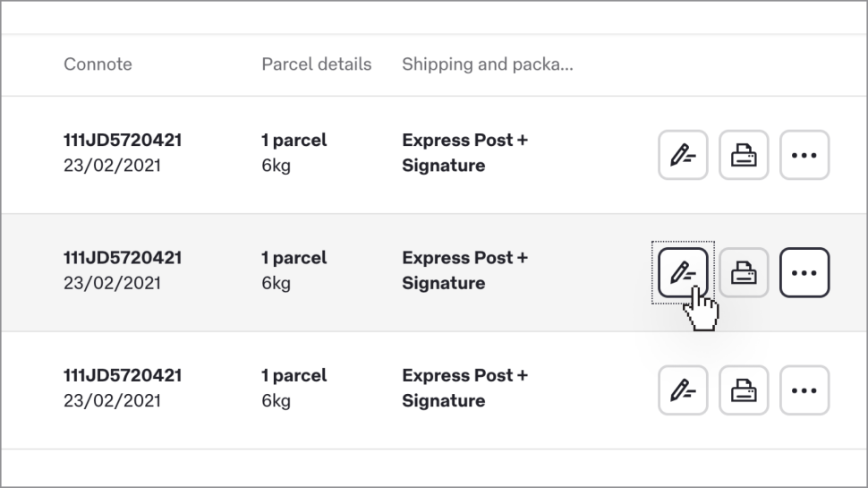The image size is (868, 488).
Task: Print the consignment in the highlighted middle row
Action: coord(744,272)
